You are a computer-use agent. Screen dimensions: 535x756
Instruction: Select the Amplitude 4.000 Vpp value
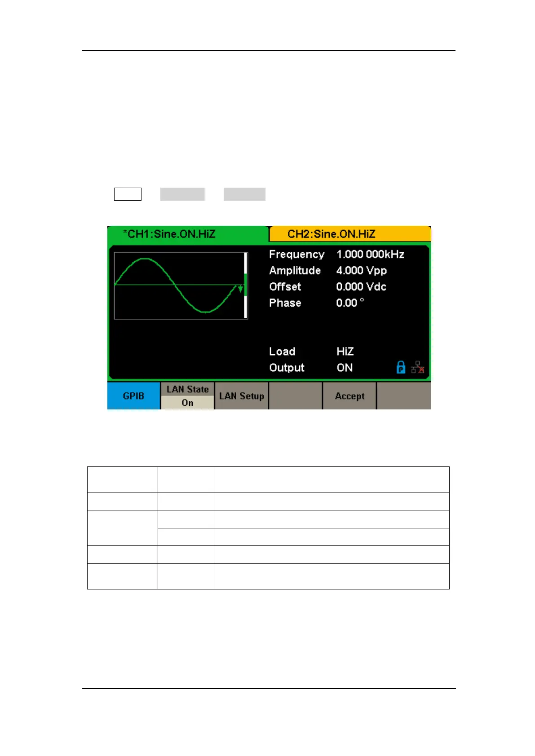[x=362, y=271]
